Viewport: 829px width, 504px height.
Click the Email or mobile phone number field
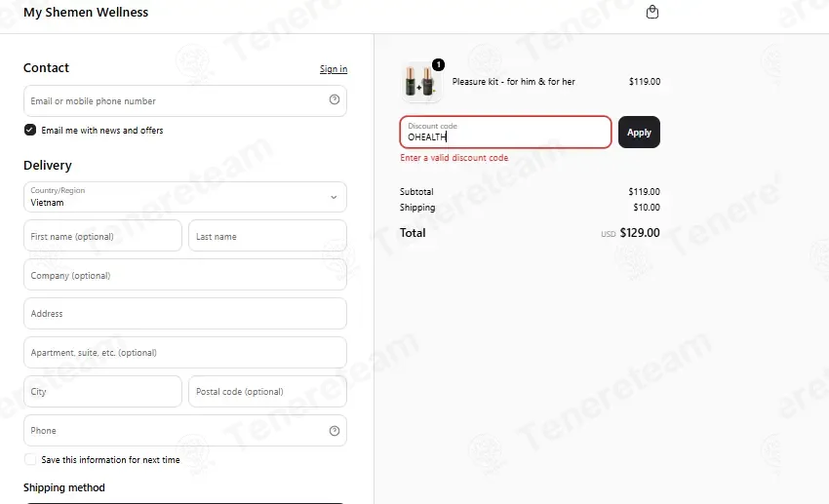point(185,101)
